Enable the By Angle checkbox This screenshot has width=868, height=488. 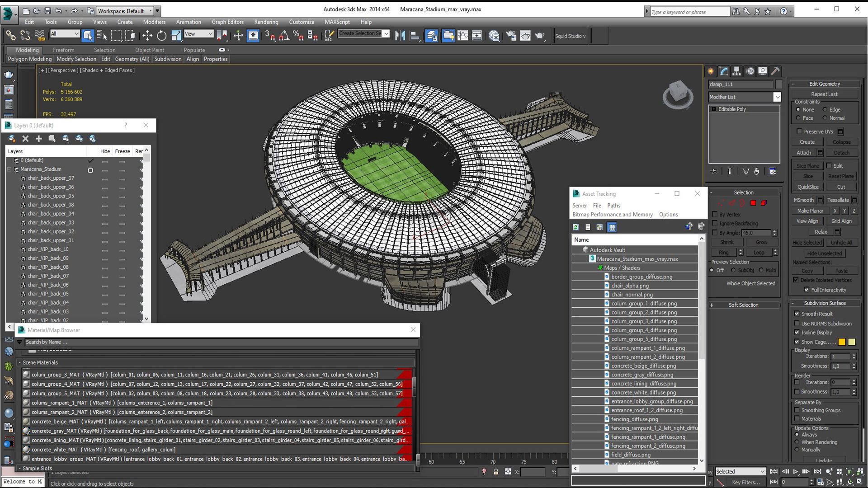[715, 233]
